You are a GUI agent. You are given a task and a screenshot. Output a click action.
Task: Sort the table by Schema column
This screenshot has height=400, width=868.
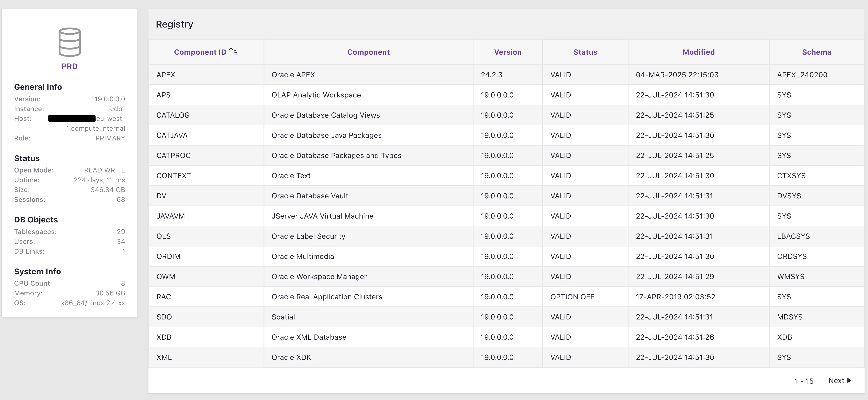(x=816, y=52)
